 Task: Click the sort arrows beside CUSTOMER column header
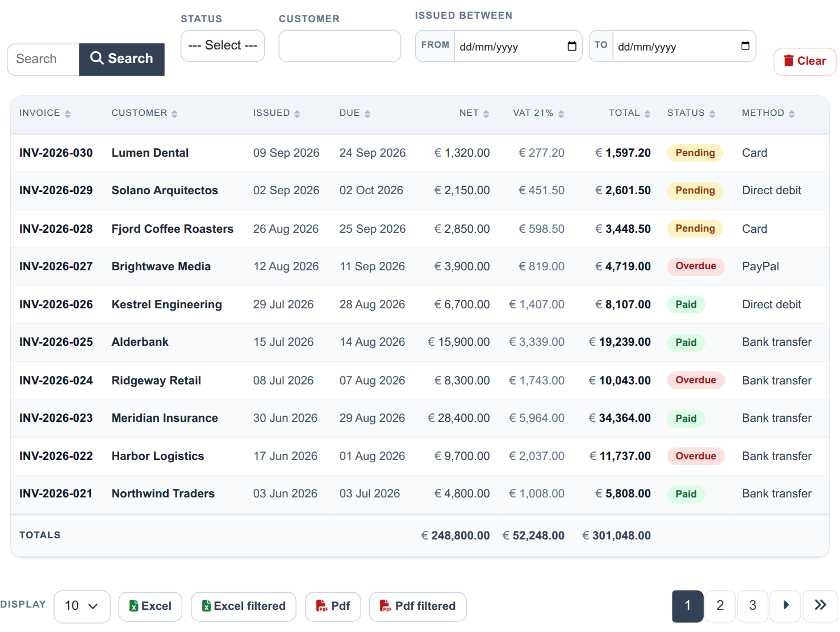(x=174, y=114)
